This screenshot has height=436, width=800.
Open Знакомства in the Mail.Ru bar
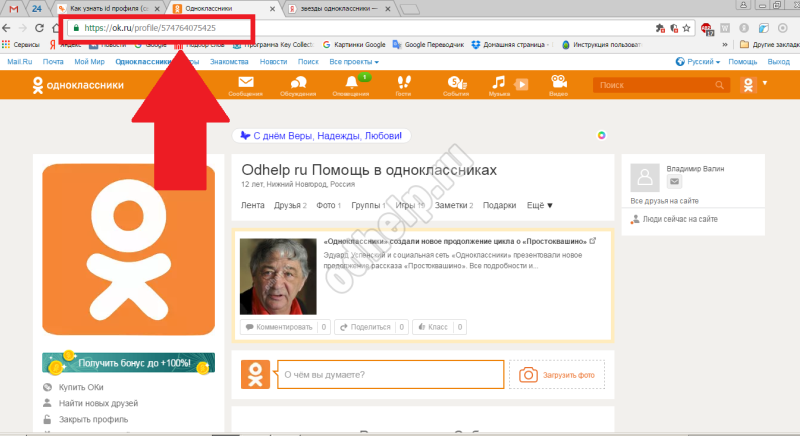click(229, 62)
